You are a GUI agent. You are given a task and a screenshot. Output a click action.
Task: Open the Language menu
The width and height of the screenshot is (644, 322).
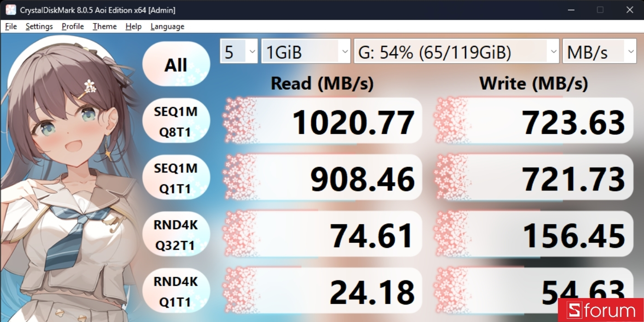(x=167, y=27)
